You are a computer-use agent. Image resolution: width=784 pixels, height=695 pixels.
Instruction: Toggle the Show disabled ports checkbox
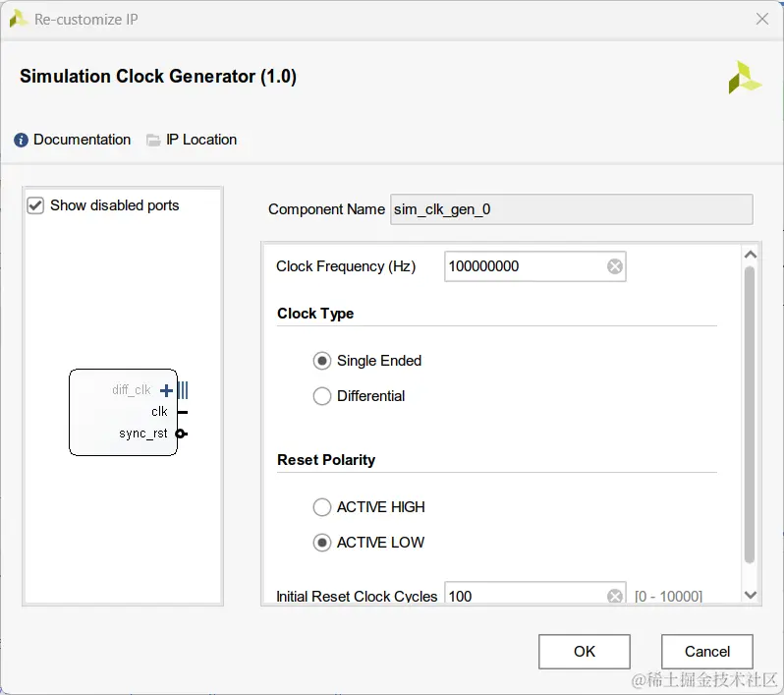click(35, 205)
